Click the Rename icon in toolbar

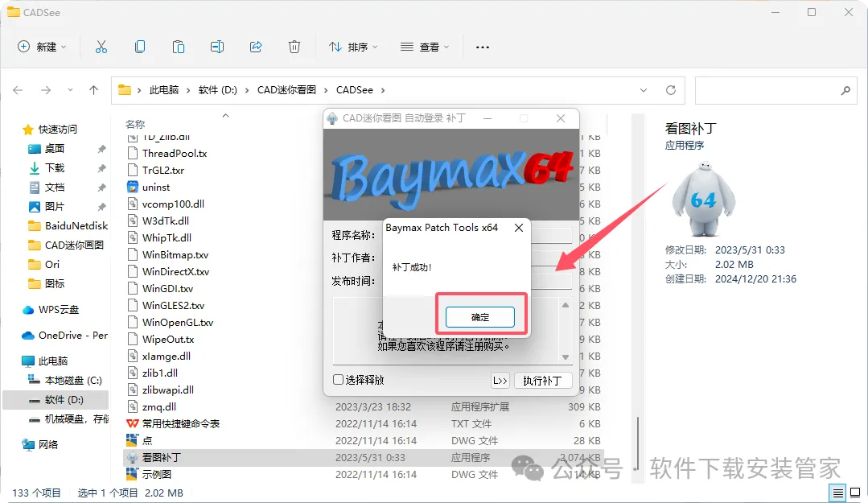point(217,47)
